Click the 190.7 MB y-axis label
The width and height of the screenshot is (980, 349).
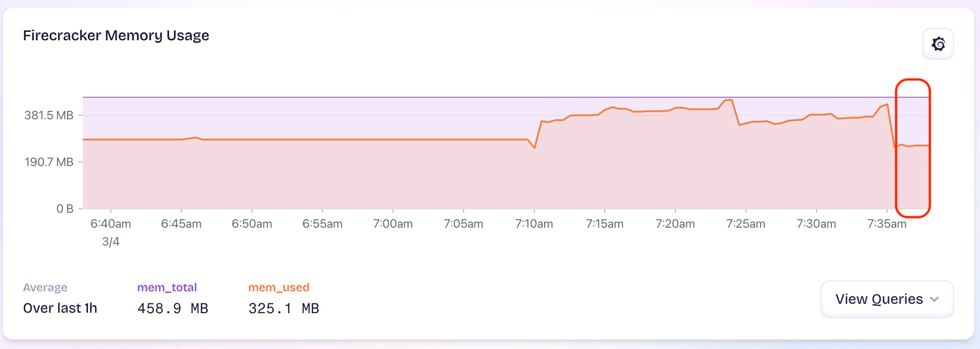(49, 162)
